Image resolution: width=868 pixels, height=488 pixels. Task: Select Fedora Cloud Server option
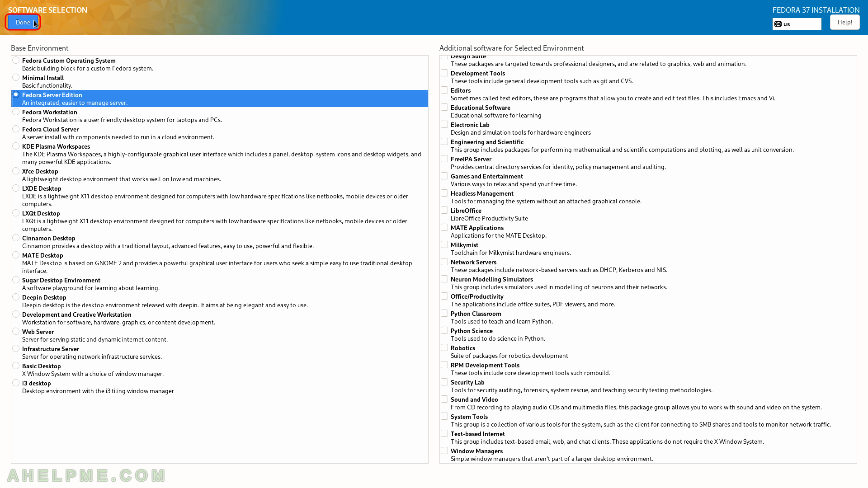[x=16, y=129]
